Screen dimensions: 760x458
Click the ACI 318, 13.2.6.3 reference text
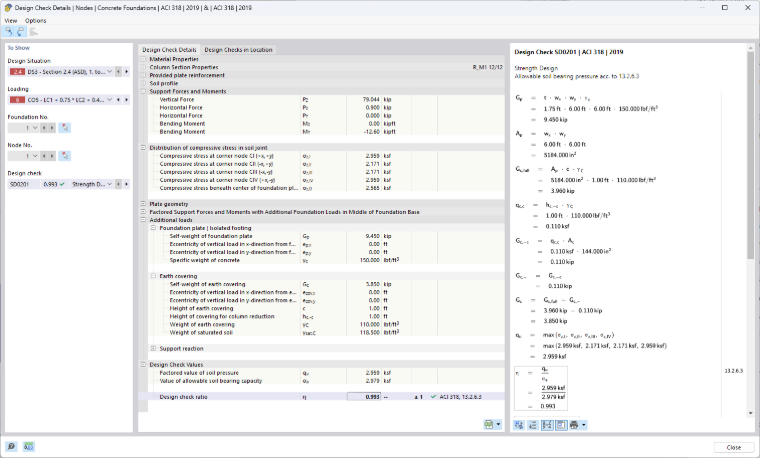pyautogui.click(x=460, y=397)
